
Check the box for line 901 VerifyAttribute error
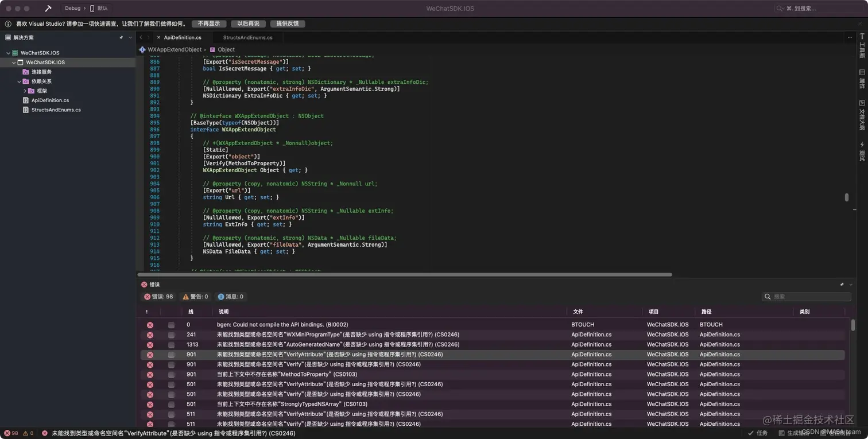171,355
